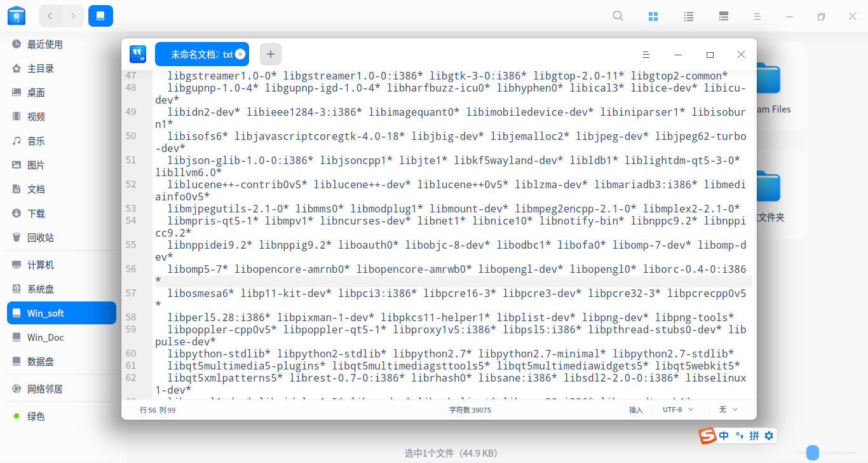This screenshot has height=463, width=868.
Task: Toggle Chinese input with 中 button
Action: click(x=724, y=436)
